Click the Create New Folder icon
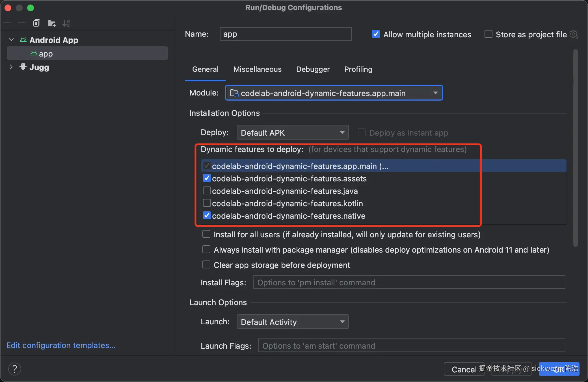 tap(51, 23)
